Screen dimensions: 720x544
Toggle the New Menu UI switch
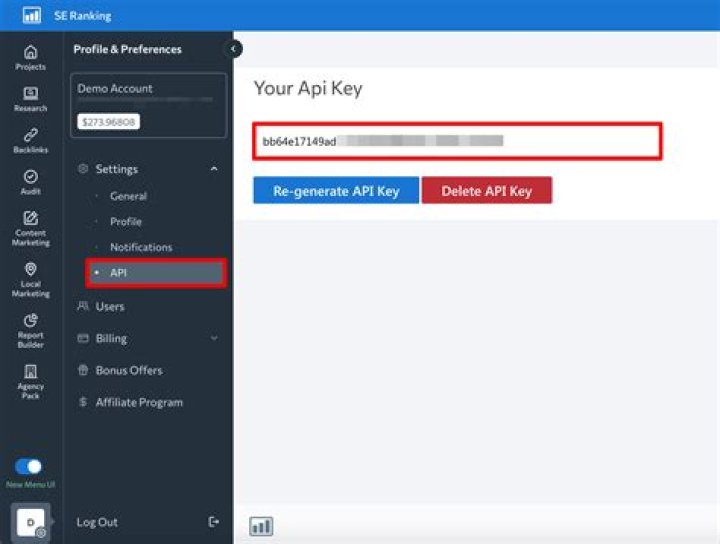point(28,467)
